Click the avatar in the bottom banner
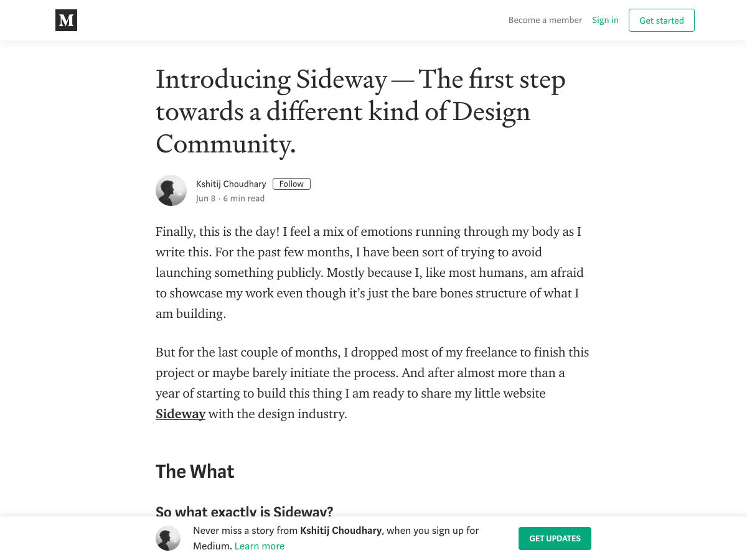The height and width of the screenshot is (560, 747). [168, 538]
